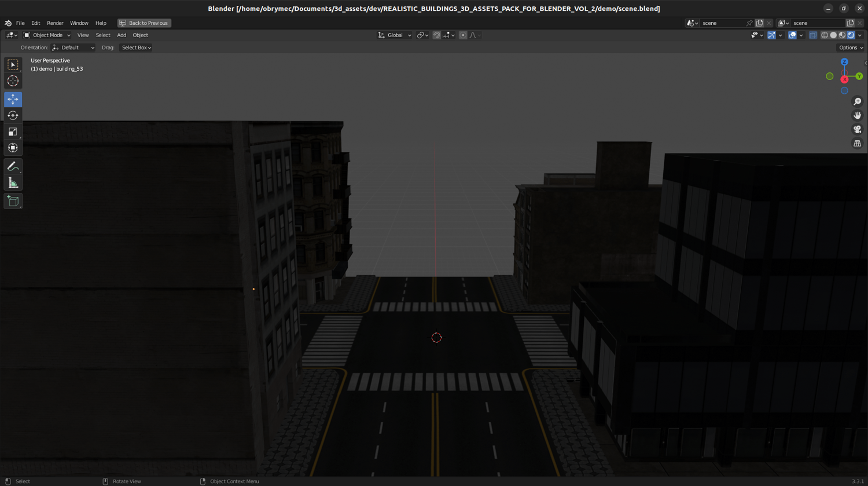Toggle proportional editing in header
868x486 pixels.
[463, 35]
